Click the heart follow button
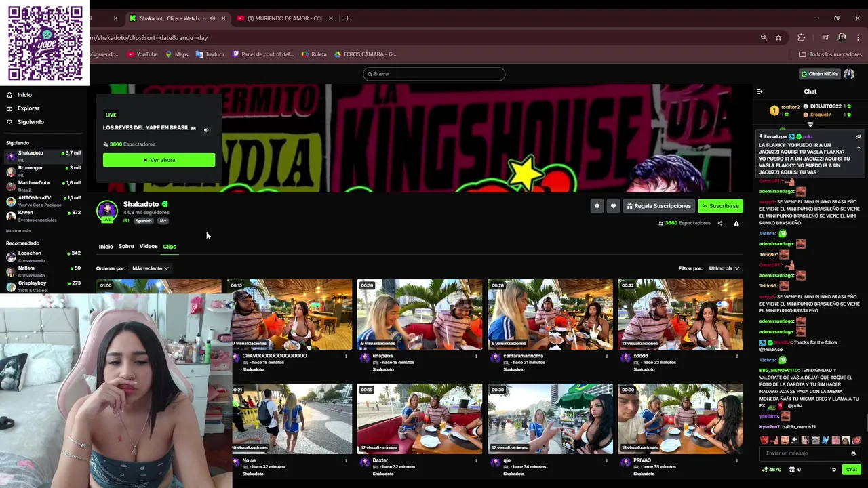Viewport: 868px width, 488px height. [613, 206]
